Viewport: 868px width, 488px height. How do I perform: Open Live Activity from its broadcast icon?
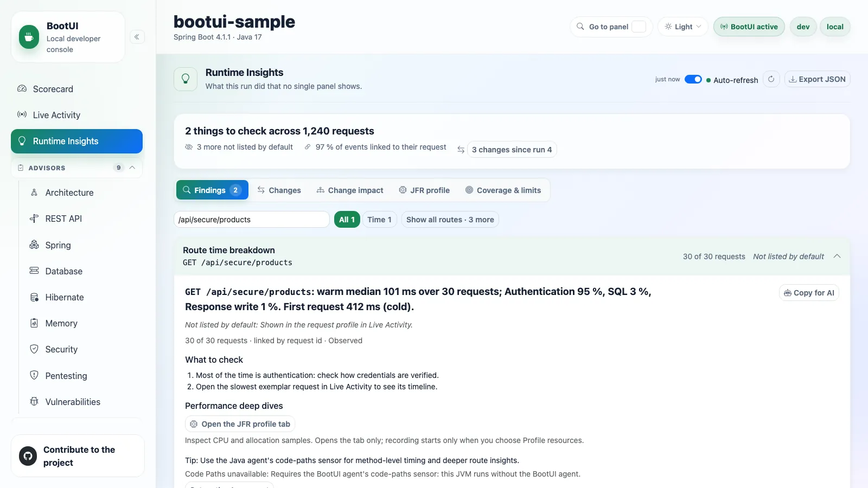22,114
